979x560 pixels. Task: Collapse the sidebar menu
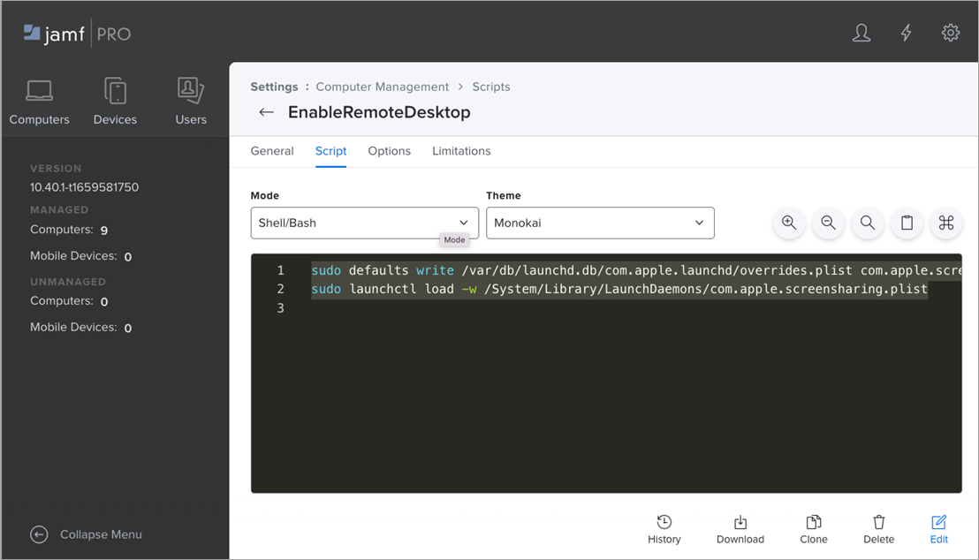pos(87,534)
